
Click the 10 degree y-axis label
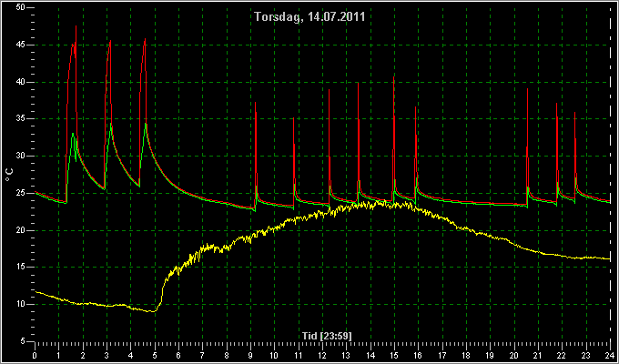click(x=21, y=304)
